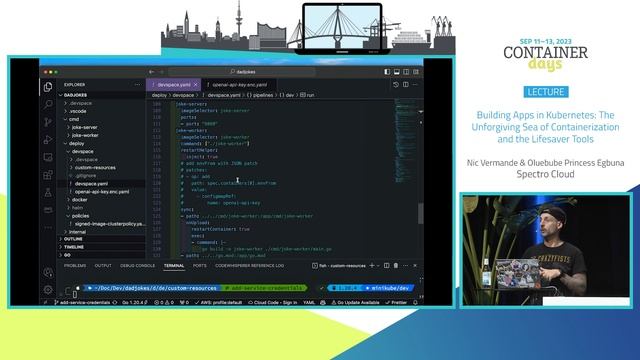
Task: Expand the custom-resources folder
Action: 101,167
